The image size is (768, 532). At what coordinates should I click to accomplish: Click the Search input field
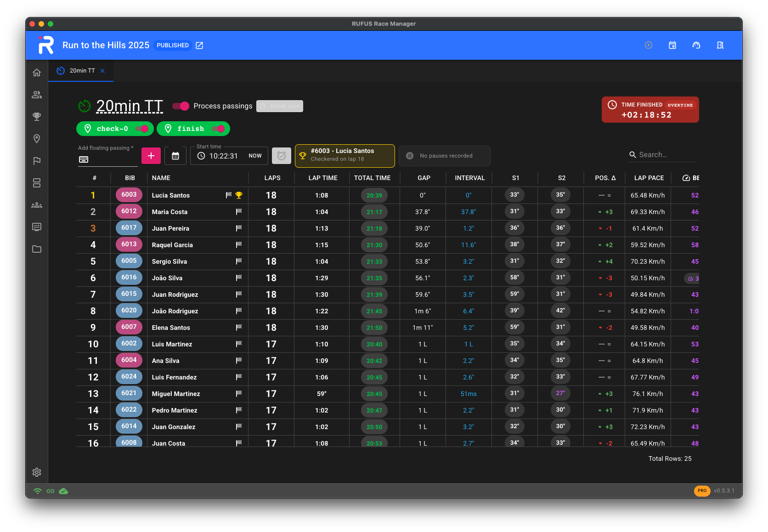(667, 155)
